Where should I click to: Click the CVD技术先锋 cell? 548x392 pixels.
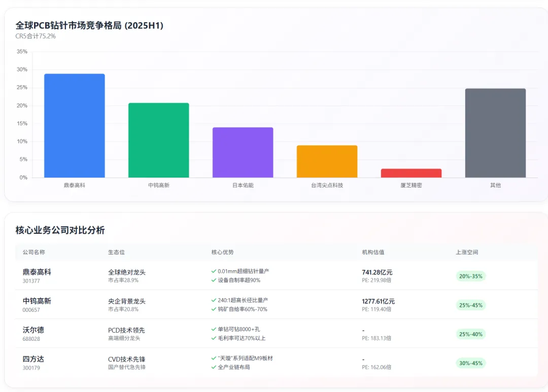click(x=126, y=359)
